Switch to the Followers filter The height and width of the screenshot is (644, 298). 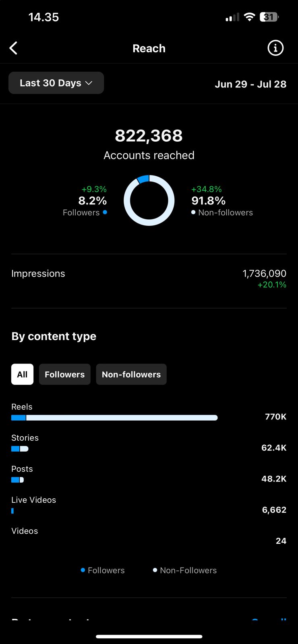tap(64, 374)
